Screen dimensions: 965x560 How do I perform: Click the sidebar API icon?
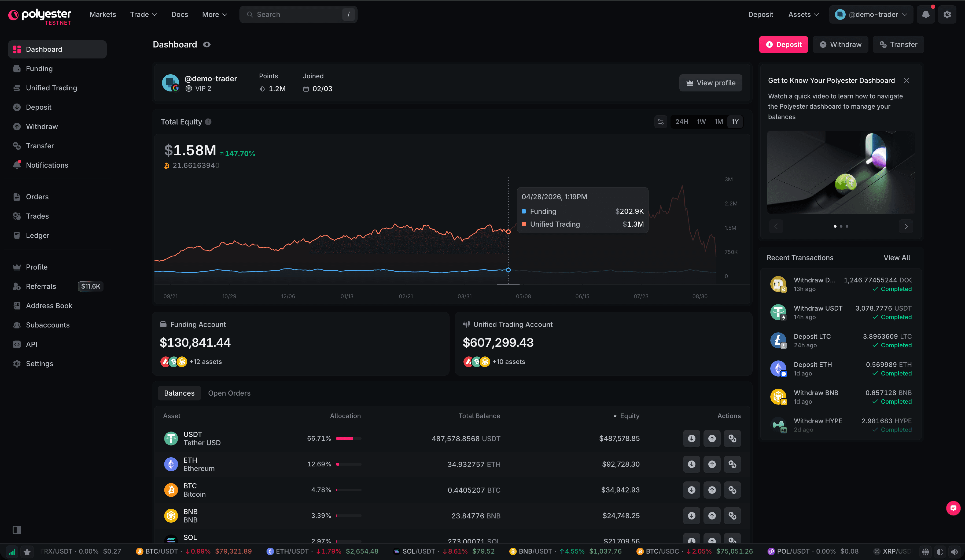coord(17,344)
